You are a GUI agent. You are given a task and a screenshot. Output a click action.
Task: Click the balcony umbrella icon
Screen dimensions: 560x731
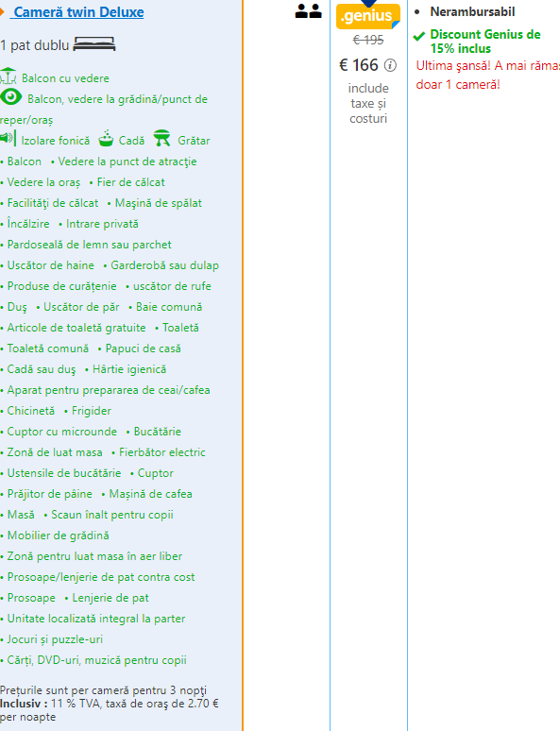click(x=8, y=76)
